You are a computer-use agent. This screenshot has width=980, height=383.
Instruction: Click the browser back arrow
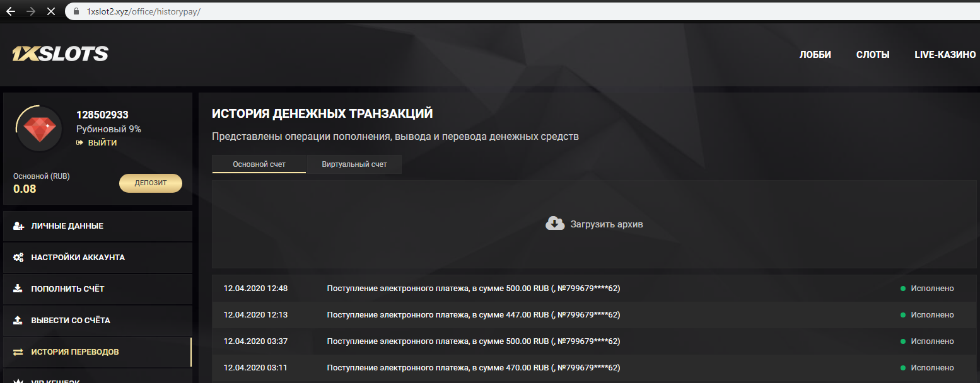tap(11, 11)
